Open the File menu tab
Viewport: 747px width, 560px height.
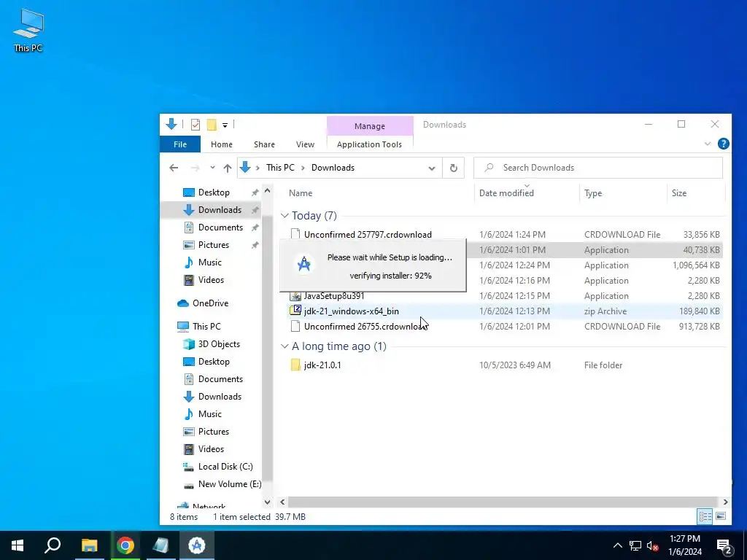[180, 144]
